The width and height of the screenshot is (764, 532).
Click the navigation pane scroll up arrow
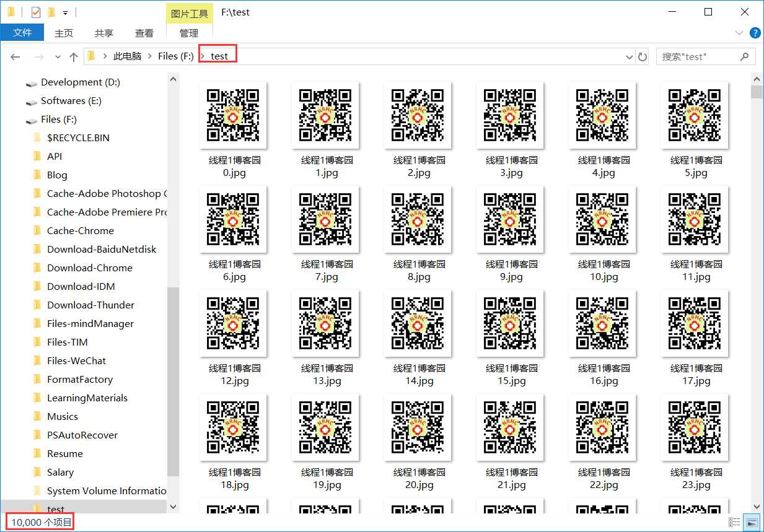[173, 79]
